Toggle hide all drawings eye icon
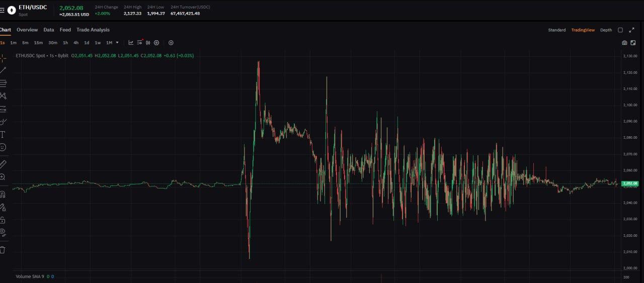This screenshot has width=644, height=283. click(x=3, y=232)
